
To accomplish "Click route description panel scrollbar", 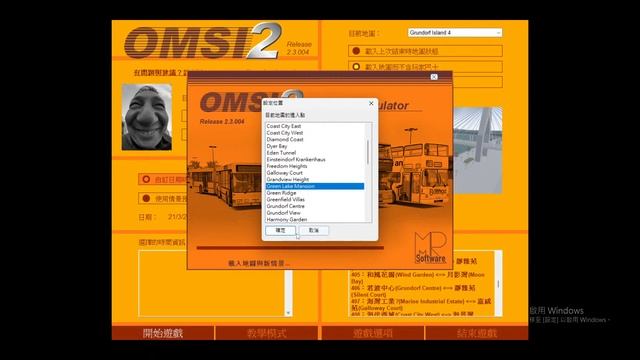I will pos(498,283).
